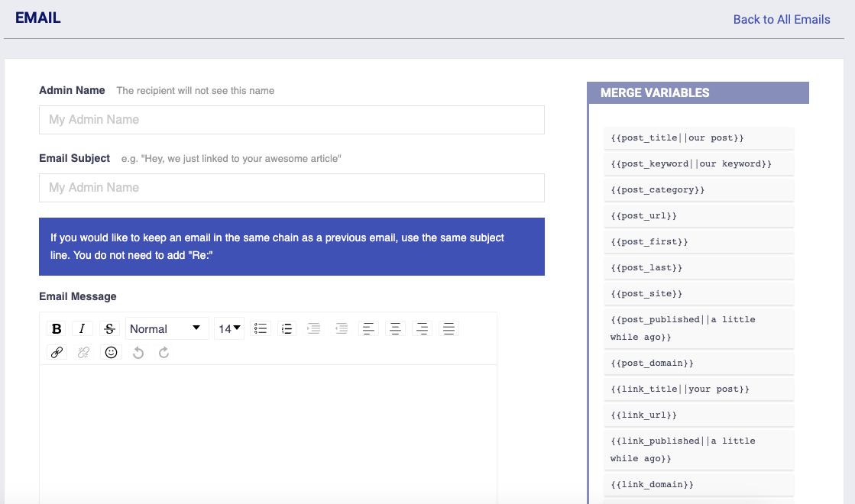Click Back to All Emails link
855x504 pixels.
click(782, 20)
